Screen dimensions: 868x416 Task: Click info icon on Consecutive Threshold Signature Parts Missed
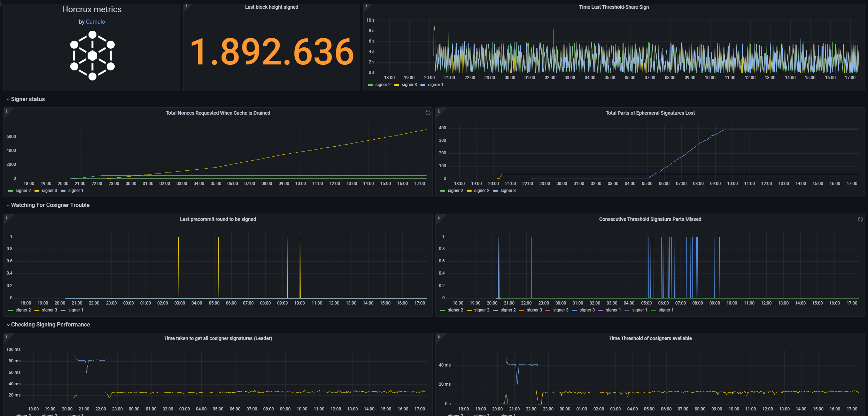439,217
